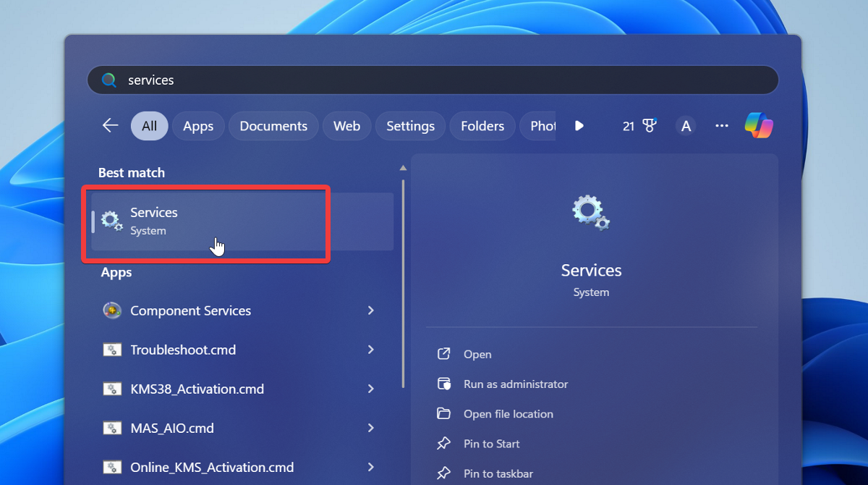Filter results to Documents
Viewport: 868px width, 485px height.
click(x=273, y=125)
